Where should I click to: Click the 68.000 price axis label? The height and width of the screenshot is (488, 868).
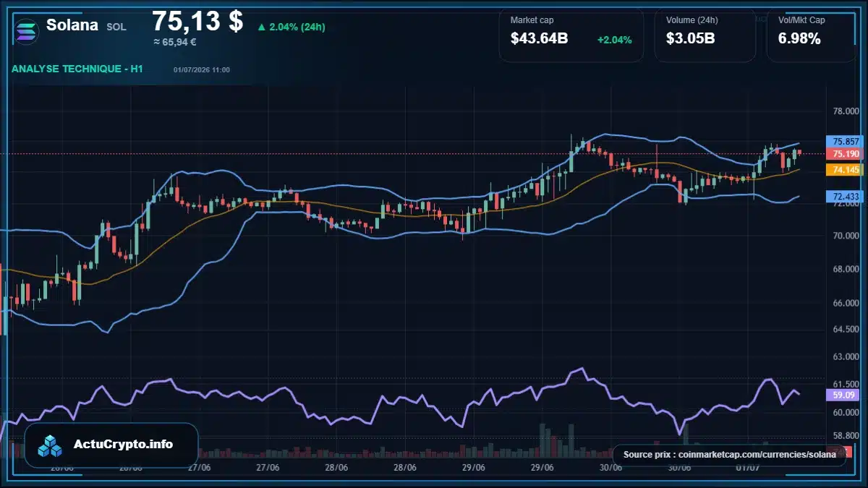pos(846,269)
